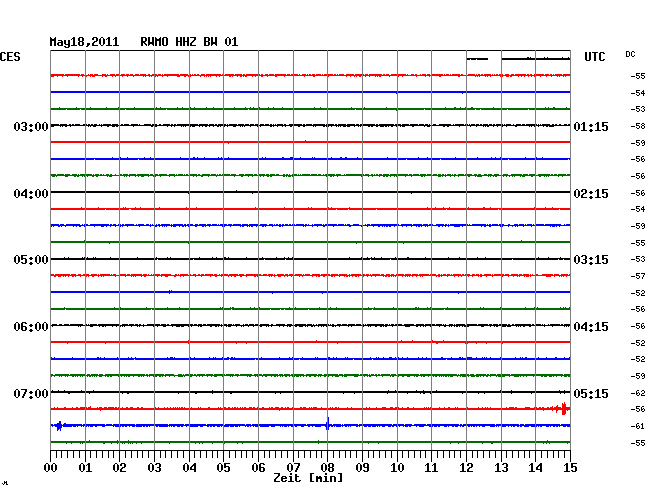Click the Zeit [min] axis title
The image size is (650, 494).
[x=308, y=478]
